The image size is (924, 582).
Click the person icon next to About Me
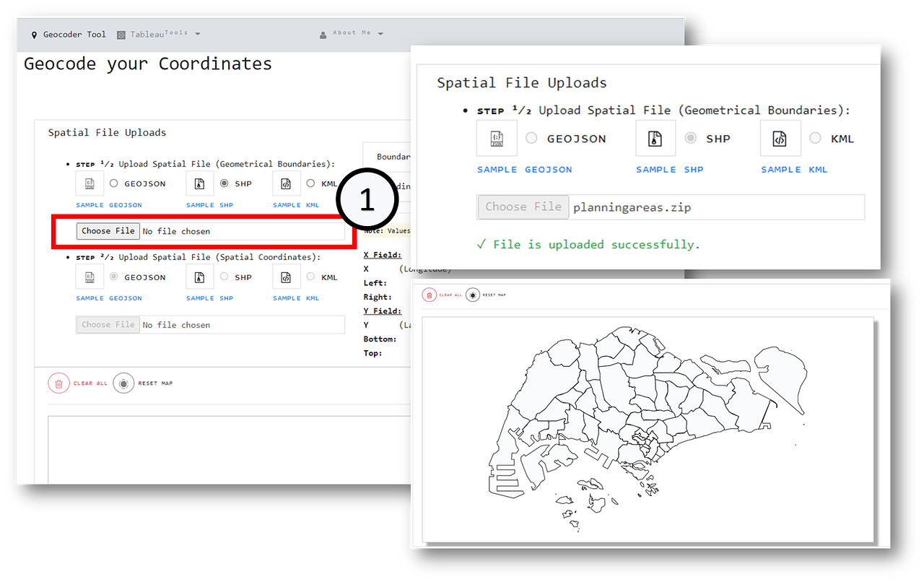(x=323, y=34)
